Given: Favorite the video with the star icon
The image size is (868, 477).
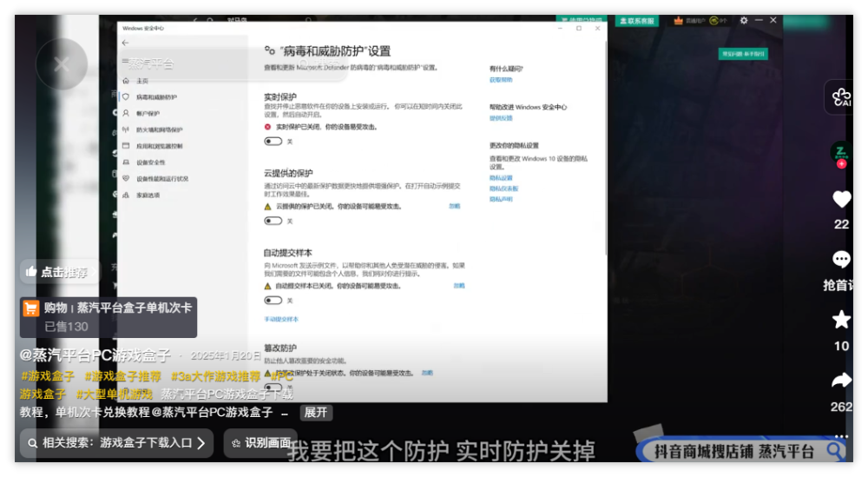Looking at the screenshot, I should (x=841, y=320).
